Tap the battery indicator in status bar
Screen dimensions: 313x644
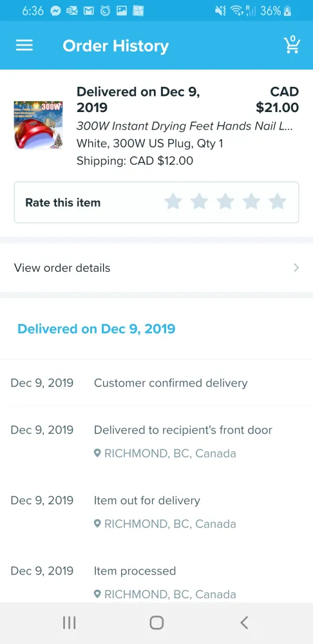coord(287,11)
